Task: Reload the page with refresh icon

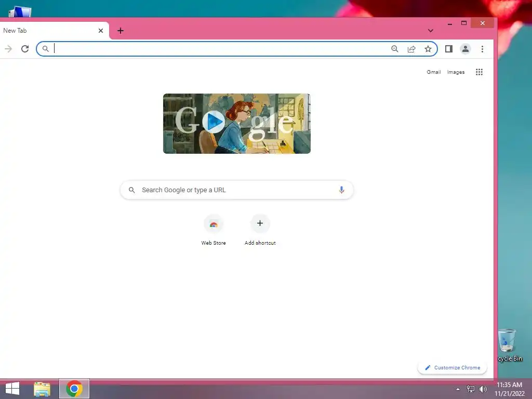Action: click(25, 49)
